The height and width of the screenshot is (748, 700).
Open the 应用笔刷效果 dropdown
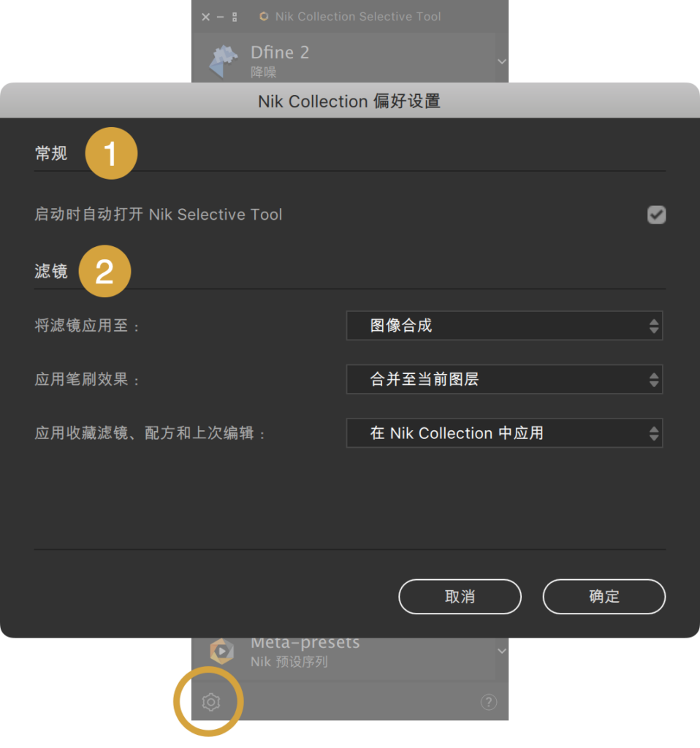coord(504,379)
